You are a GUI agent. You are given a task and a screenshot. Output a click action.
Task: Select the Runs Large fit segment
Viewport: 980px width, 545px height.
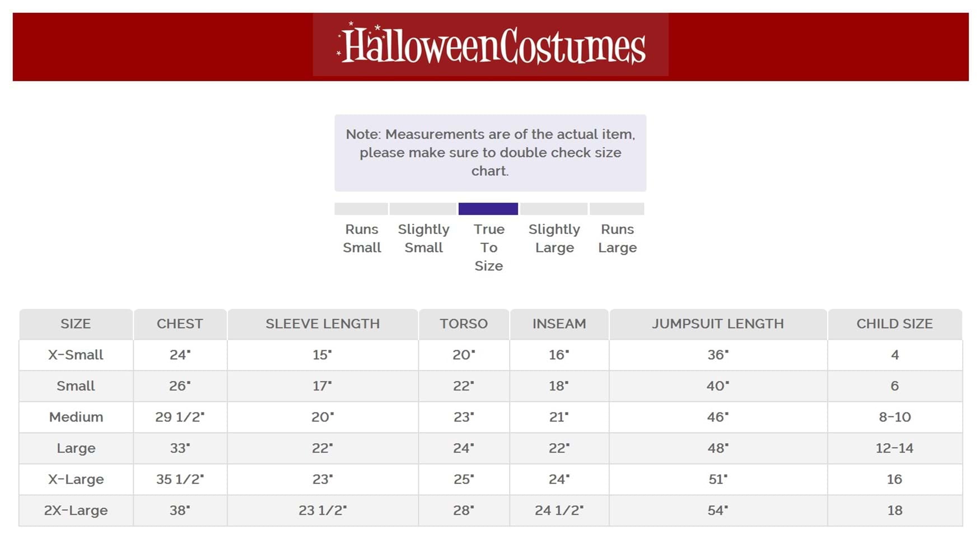617,209
